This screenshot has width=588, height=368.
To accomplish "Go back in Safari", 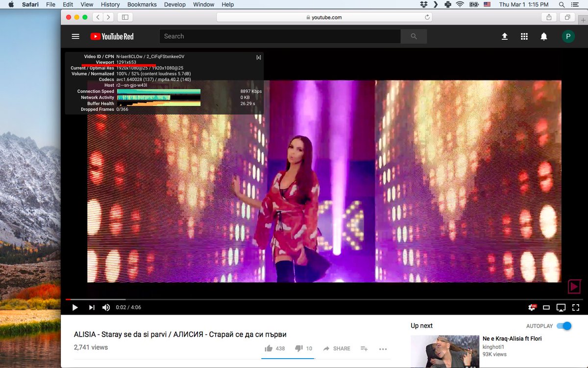I will (98, 17).
